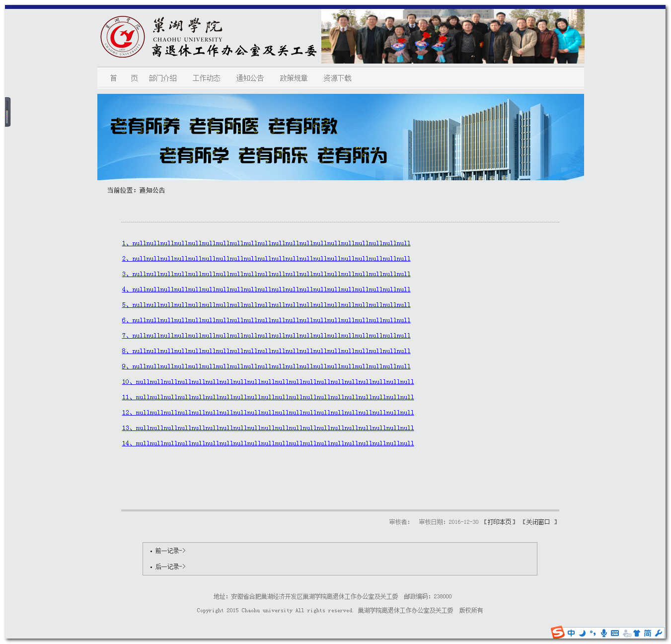Click the microphone voice input icon
The height and width of the screenshot is (644, 671).
point(604,633)
